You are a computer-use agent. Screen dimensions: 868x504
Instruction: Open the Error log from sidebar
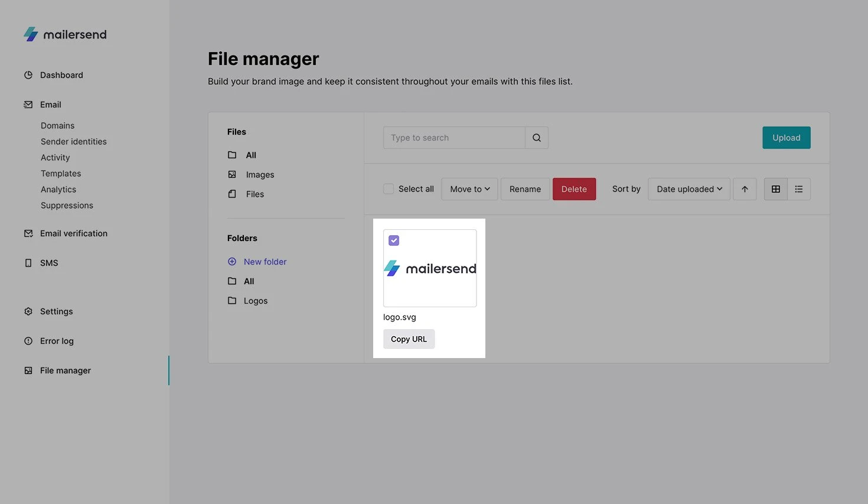pyautogui.click(x=57, y=341)
